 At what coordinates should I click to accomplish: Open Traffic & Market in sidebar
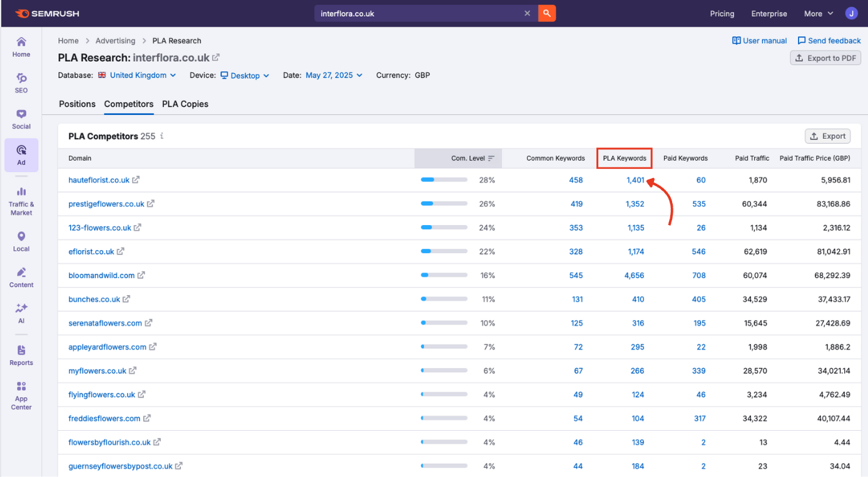pos(21,200)
